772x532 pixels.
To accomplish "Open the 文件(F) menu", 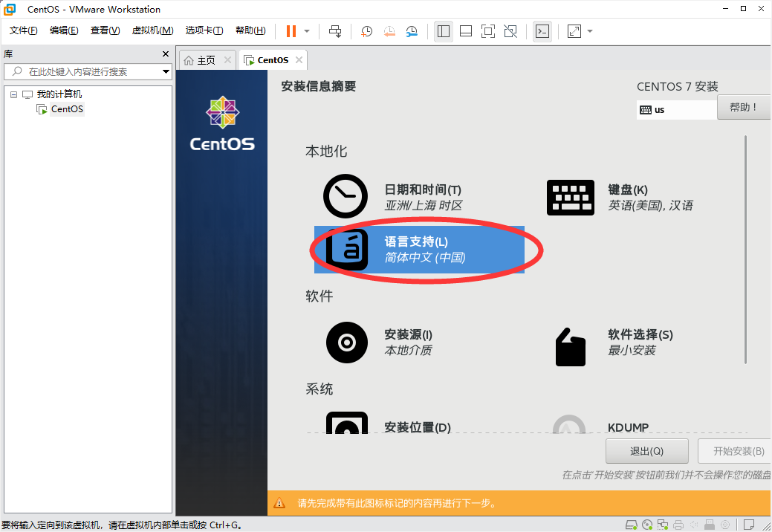I will pos(23,30).
